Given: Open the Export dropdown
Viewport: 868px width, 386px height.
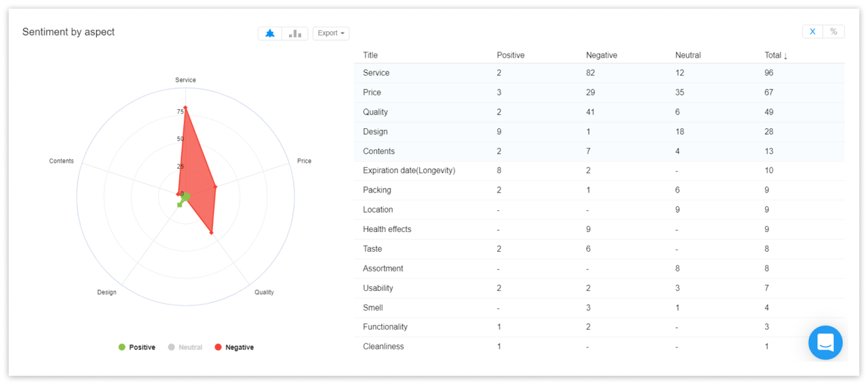Looking at the screenshot, I should pos(331,33).
